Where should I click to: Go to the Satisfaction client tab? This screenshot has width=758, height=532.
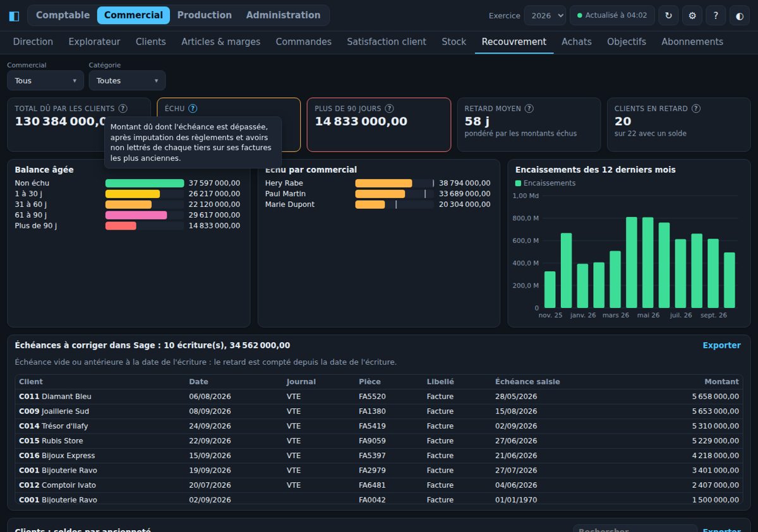(387, 42)
